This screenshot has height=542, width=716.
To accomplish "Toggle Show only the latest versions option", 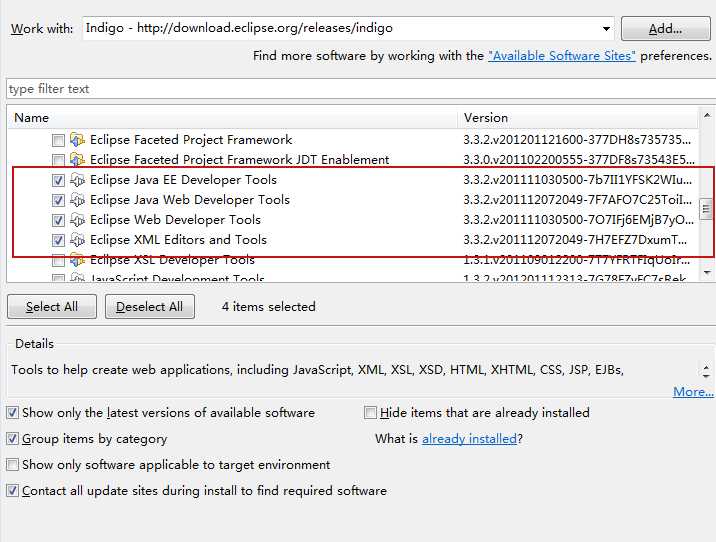I will (12, 413).
